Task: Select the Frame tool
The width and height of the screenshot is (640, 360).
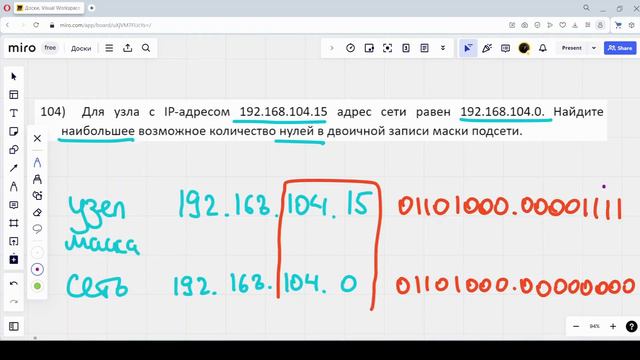Action: click(13, 223)
